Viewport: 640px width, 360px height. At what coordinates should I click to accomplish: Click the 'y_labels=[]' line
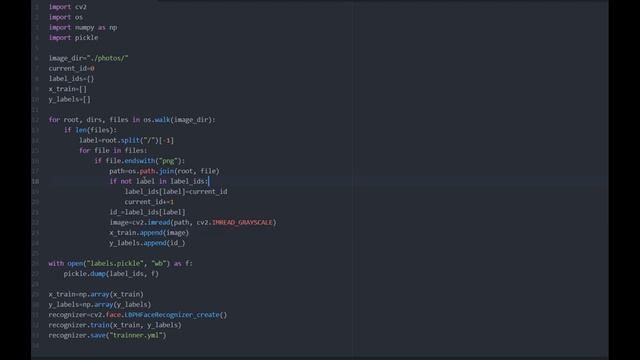click(x=70, y=99)
